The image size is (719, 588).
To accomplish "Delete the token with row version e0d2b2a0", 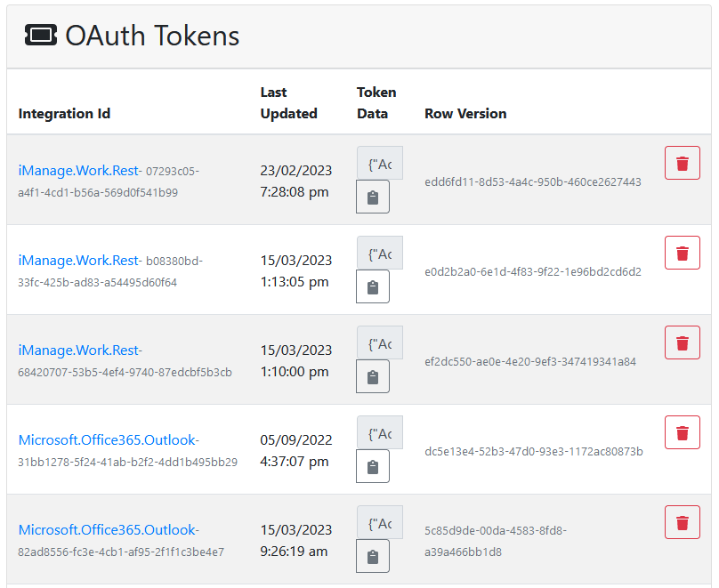I will pos(682,254).
